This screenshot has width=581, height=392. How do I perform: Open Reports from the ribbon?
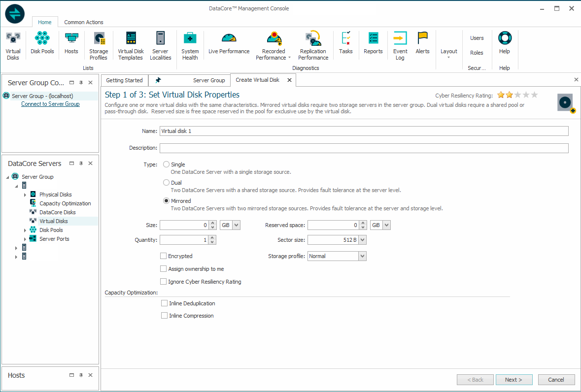[373, 43]
